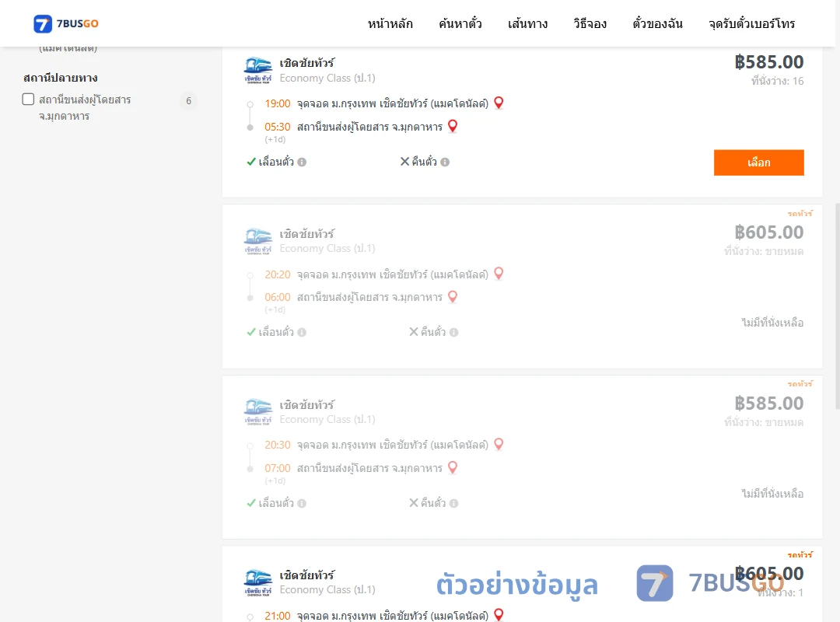Open map pin for 05:30 arrival station

click(453, 127)
